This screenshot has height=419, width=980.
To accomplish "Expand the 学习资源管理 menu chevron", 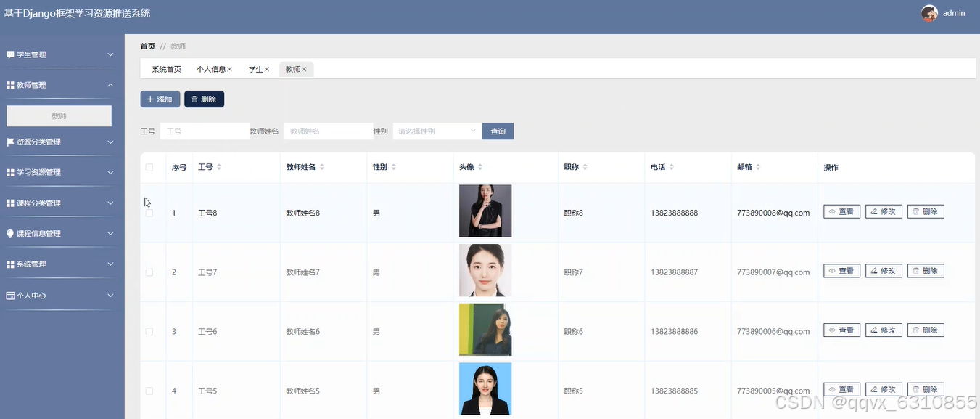I will pyautogui.click(x=111, y=172).
